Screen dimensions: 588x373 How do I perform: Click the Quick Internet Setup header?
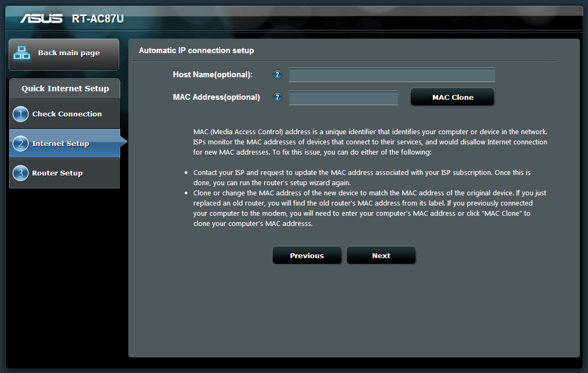click(x=65, y=89)
